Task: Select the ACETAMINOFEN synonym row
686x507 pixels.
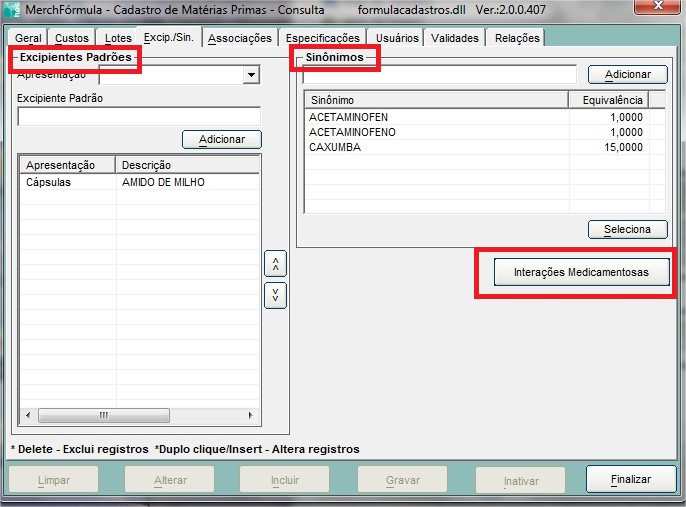Action: click(437, 117)
